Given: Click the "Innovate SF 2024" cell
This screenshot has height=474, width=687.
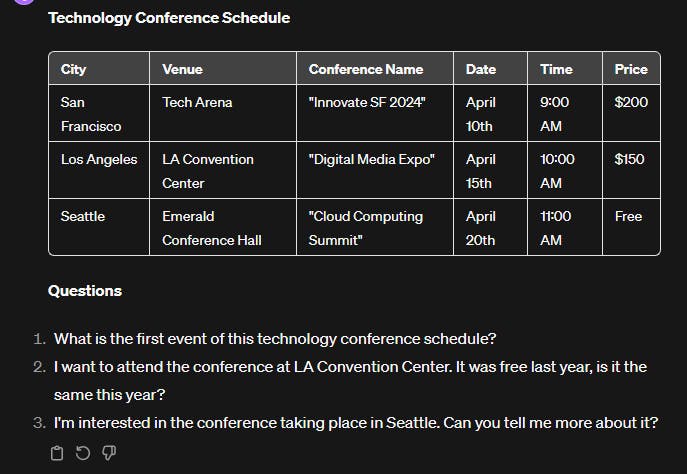Looking at the screenshot, I should 375,113.
